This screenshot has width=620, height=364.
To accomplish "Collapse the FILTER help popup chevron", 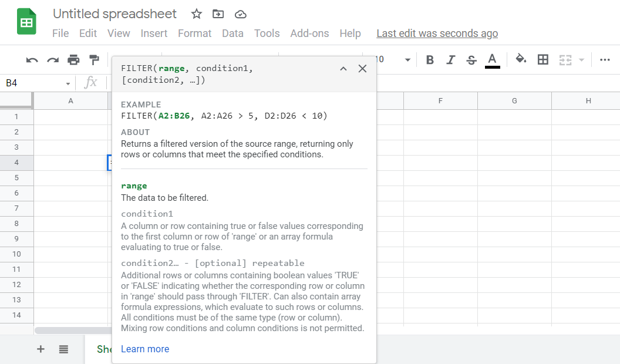I will 343,69.
